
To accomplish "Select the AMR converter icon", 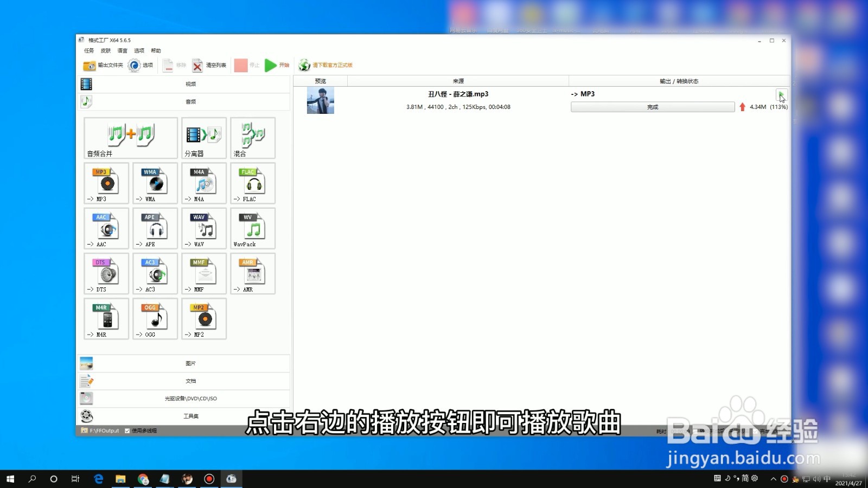I will [x=252, y=273].
